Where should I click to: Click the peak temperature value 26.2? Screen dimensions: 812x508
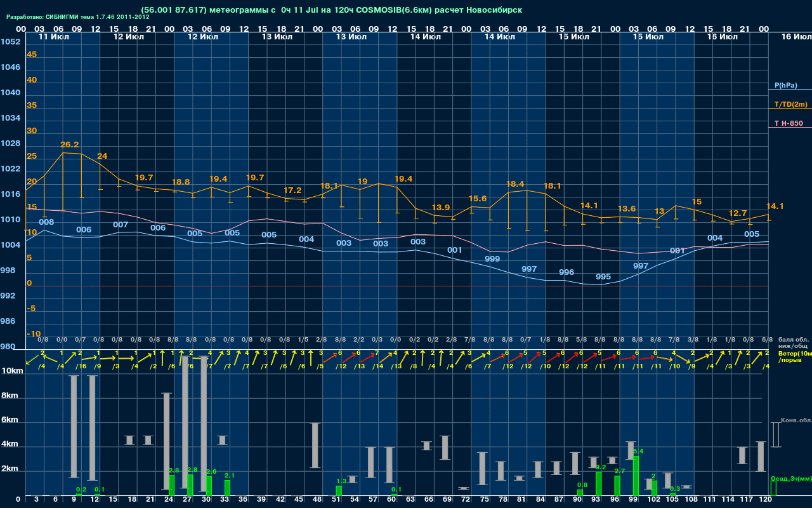click(69, 145)
